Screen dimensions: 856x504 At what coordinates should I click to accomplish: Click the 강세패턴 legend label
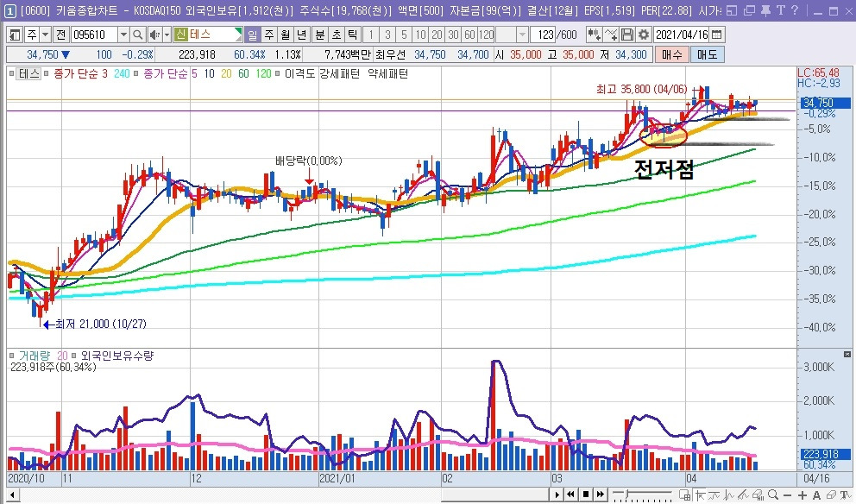coord(339,73)
